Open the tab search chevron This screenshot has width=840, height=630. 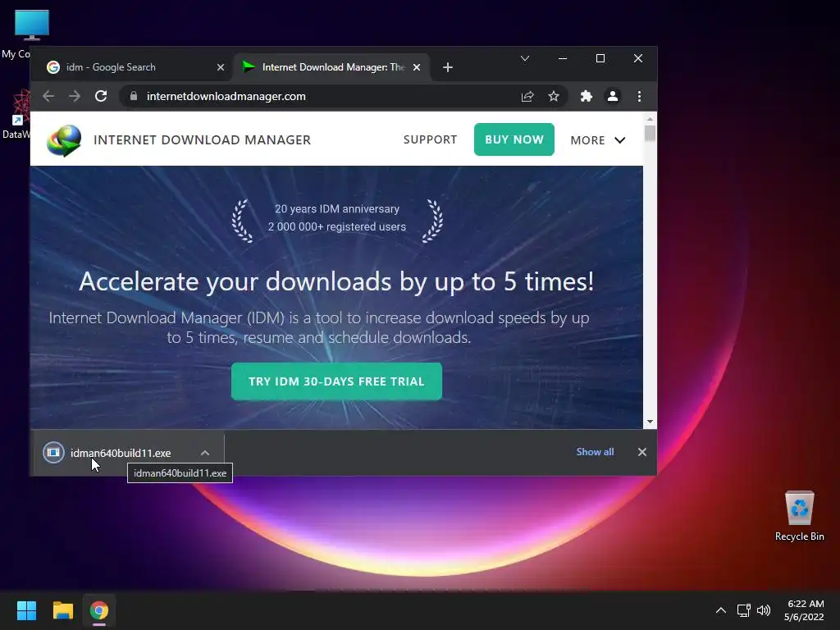click(x=525, y=58)
